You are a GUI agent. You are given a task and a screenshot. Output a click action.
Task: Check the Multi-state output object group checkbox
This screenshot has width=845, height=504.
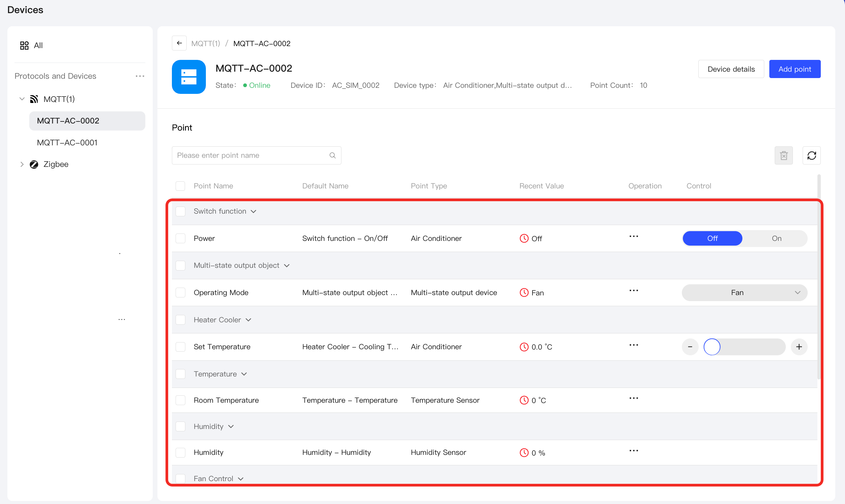click(x=180, y=265)
